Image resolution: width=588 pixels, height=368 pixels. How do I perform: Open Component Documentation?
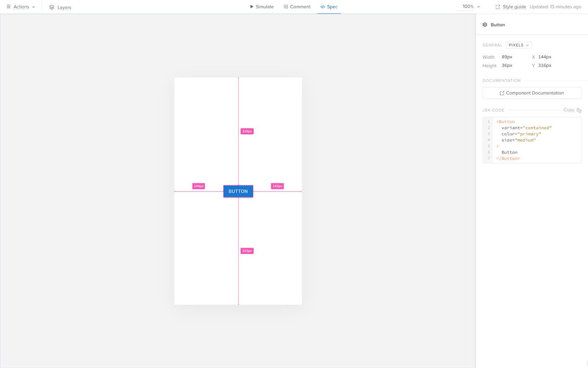[532, 93]
